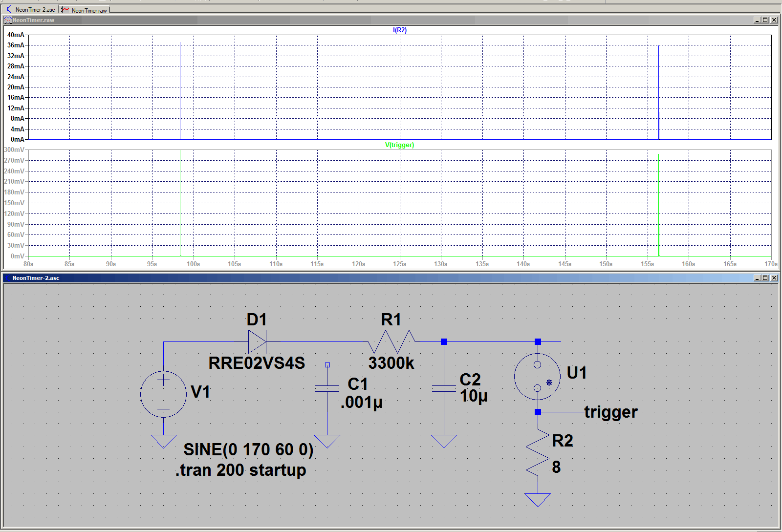This screenshot has width=782, height=532.
Task: Close the NeonTimer.raw plot window
Action: point(774,20)
